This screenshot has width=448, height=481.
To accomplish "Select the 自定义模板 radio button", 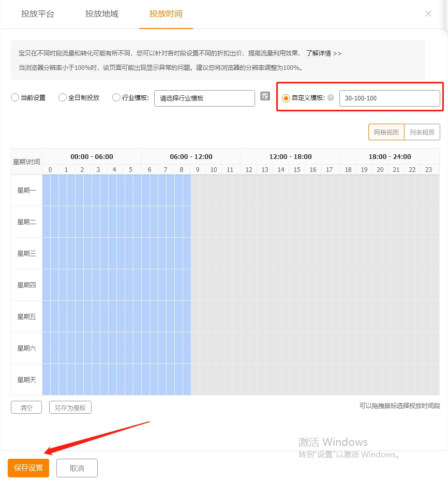I will click(x=286, y=98).
